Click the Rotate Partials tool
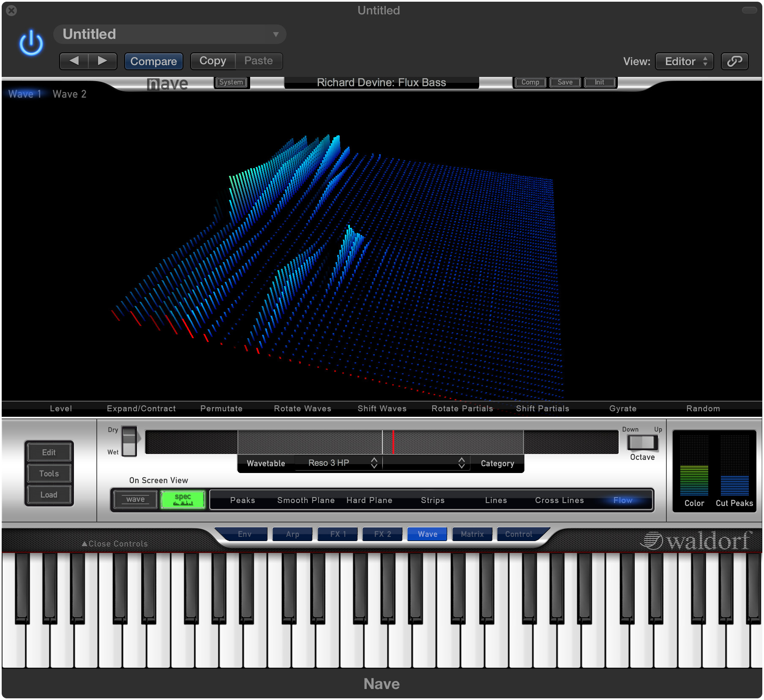 click(x=462, y=408)
